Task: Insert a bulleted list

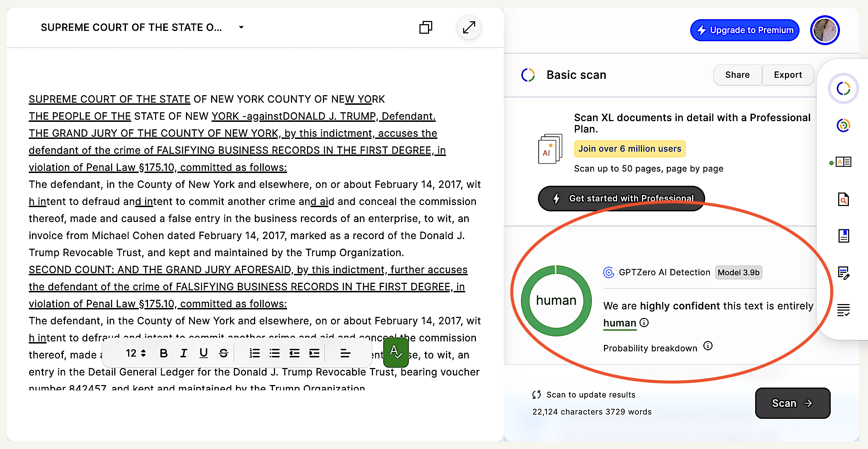Action: tap(274, 353)
